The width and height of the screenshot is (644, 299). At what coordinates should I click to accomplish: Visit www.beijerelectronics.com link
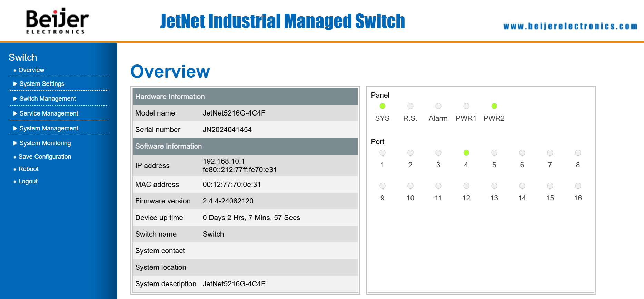[570, 26]
